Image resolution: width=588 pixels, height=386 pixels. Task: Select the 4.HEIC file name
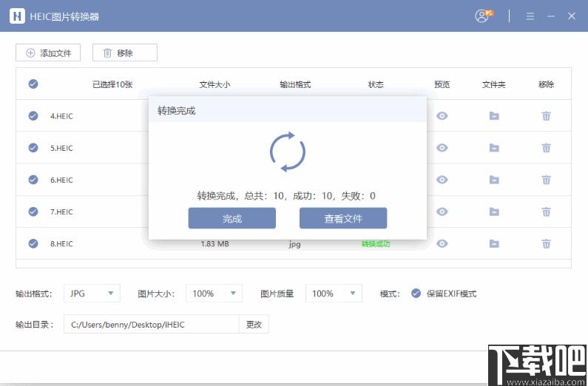pos(62,116)
